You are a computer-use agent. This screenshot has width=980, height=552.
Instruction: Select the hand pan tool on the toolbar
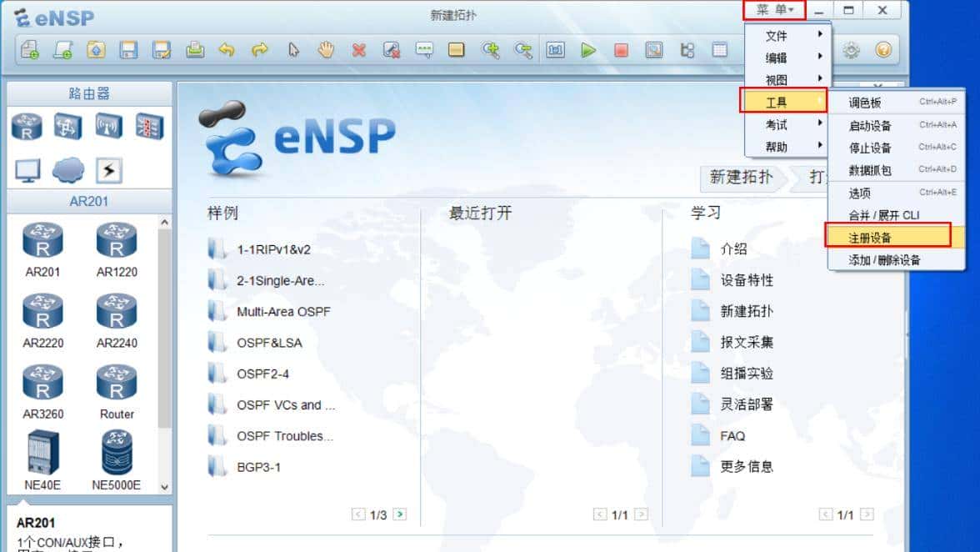click(324, 50)
